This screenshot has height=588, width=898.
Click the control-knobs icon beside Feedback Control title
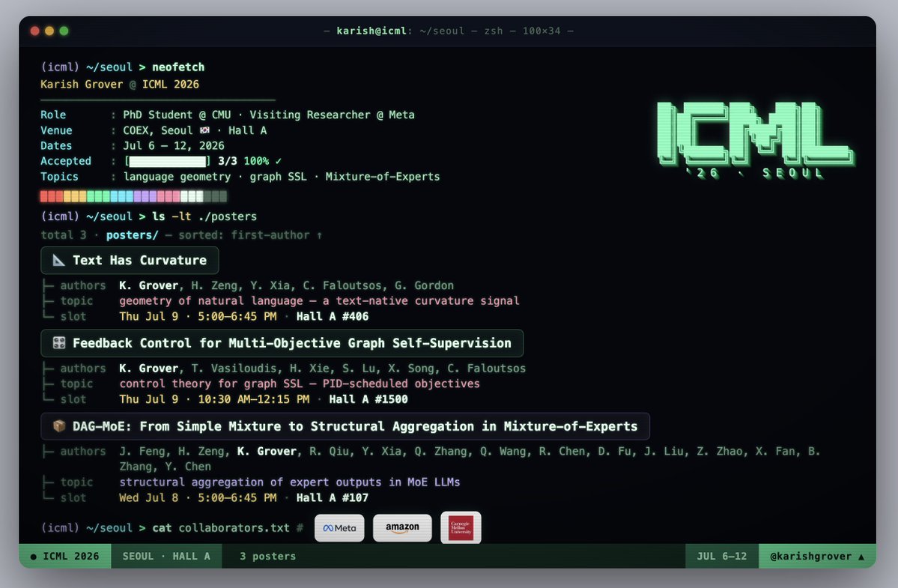(58, 343)
